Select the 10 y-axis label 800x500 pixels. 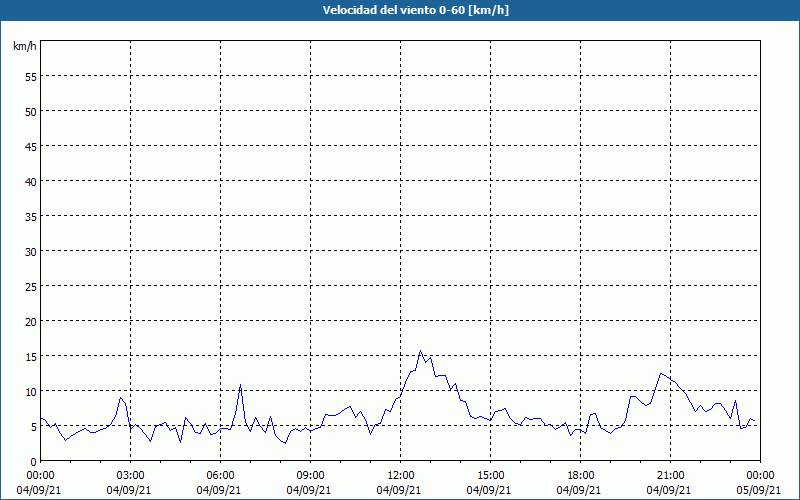click(31, 391)
